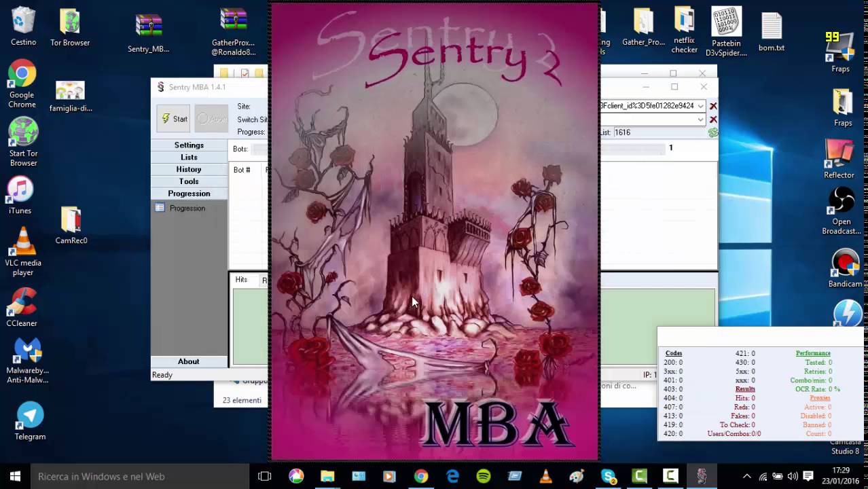Select the Fraps shortcut with the 99 badge
This screenshot has height=489, width=868.
[840, 52]
